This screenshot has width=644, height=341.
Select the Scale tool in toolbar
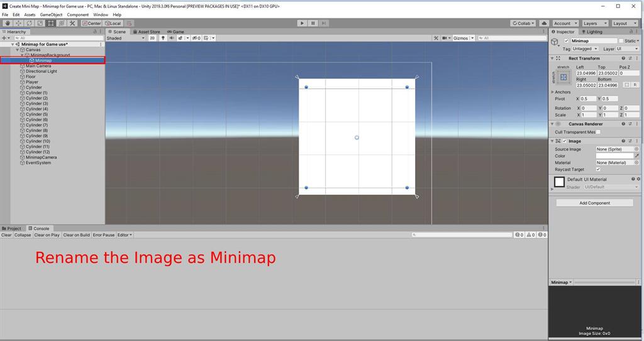click(x=40, y=23)
